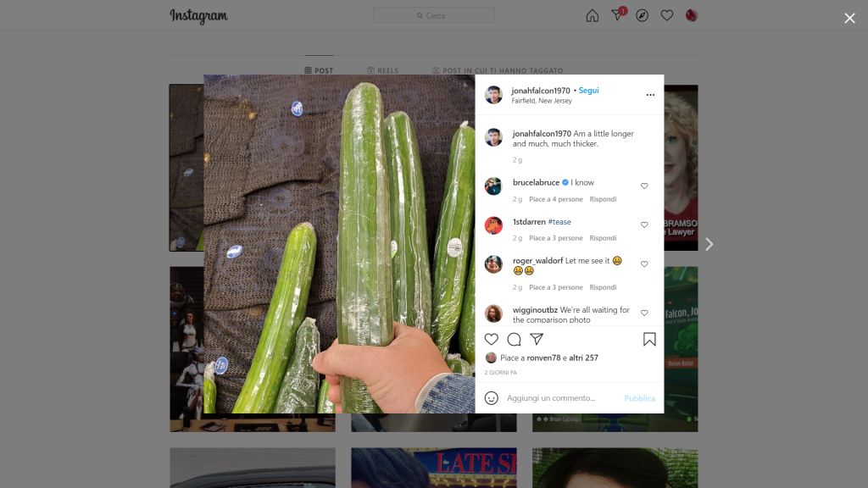Like roger_waldorf's comment
This screenshot has height=488, width=868.
[x=644, y=264]
